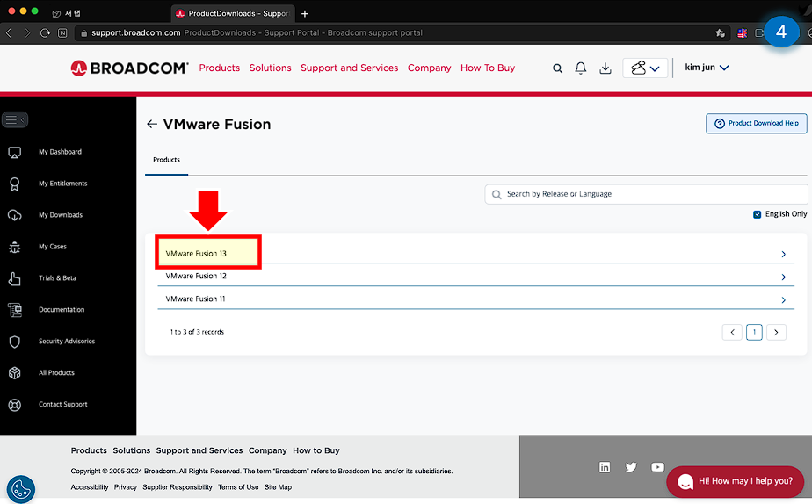The height and width of the screenshot is (504, 812).
Task: Click the All Products cube icon
Action: tap(14, 373)
